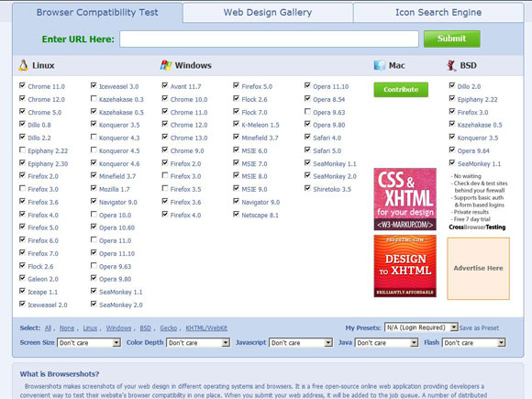Screen dimensions: 532x399
Task: Click the URL input field
Action: 269,39
